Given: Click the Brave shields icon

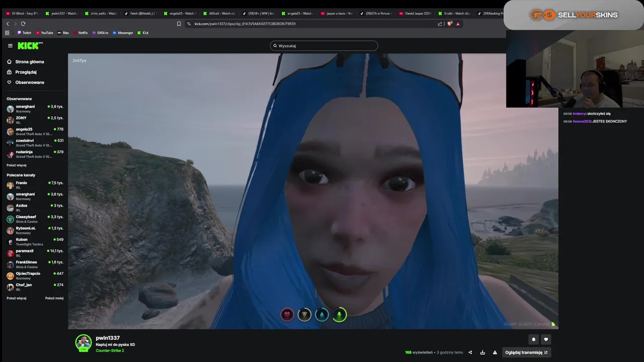Looking at the screenshot, I should coord(450,24).
